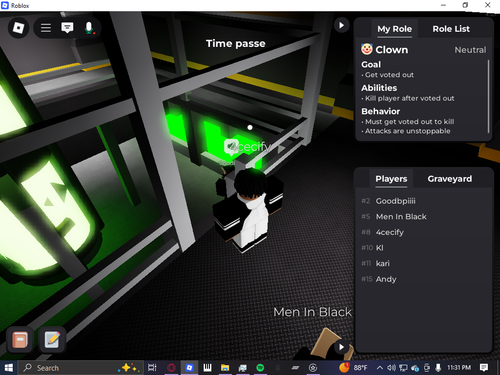Select player #10 KI
The image size is (500, 375).
click(423, 248)
